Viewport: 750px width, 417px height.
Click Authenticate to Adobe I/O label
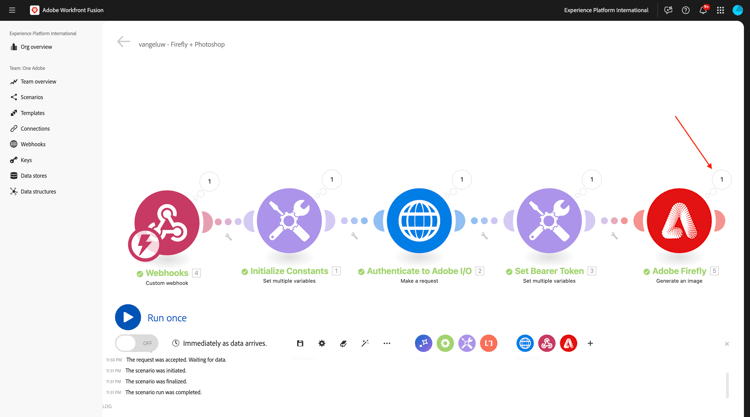(419, 271)
